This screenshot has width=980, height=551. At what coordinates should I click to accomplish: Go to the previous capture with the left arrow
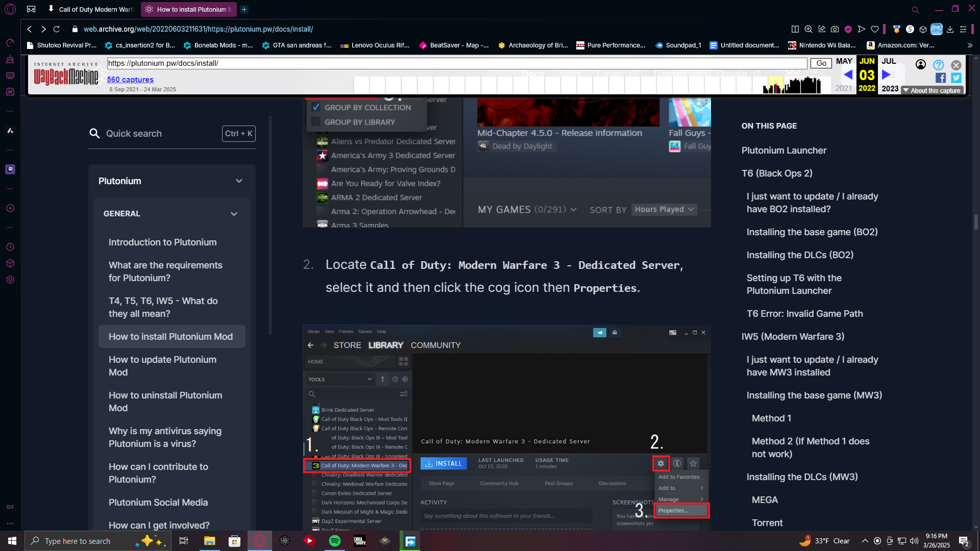tap(848, 74)
